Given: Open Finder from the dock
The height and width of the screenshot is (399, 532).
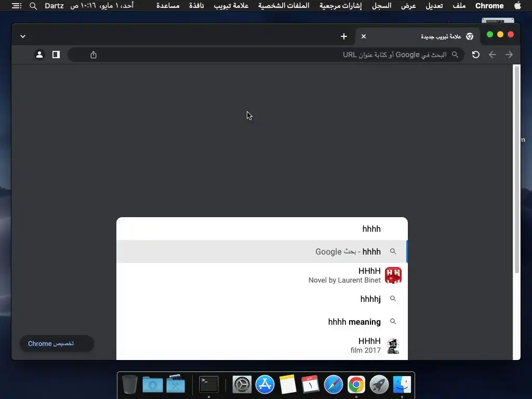Looking at the screenshot, I should (402, 385).
